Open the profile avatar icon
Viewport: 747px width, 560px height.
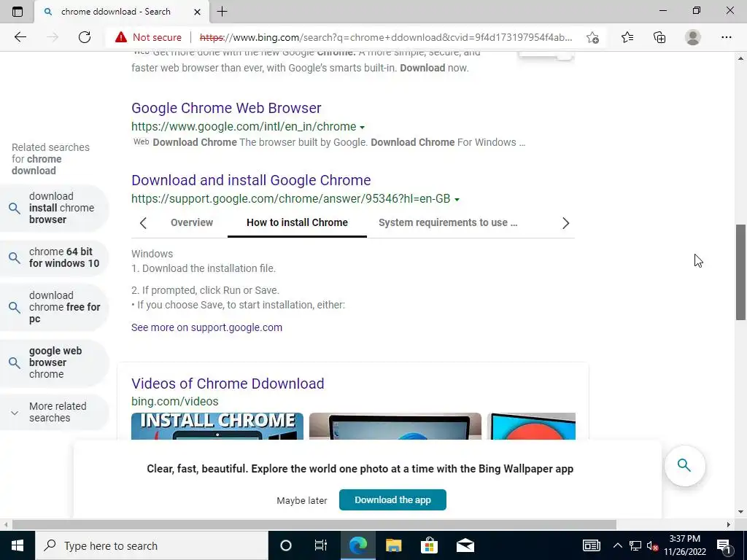(693, 37)
